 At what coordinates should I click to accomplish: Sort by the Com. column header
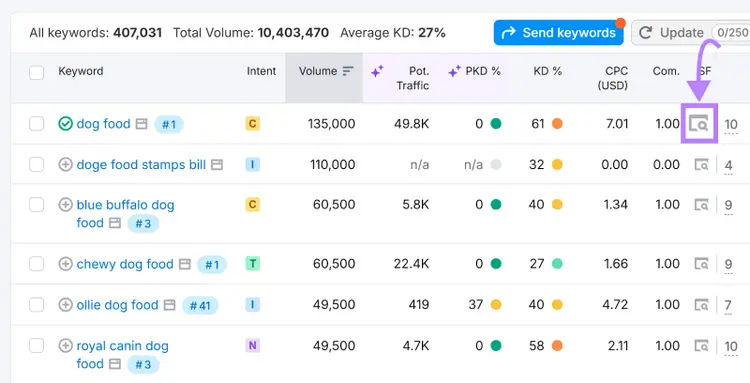coord(666,71)
